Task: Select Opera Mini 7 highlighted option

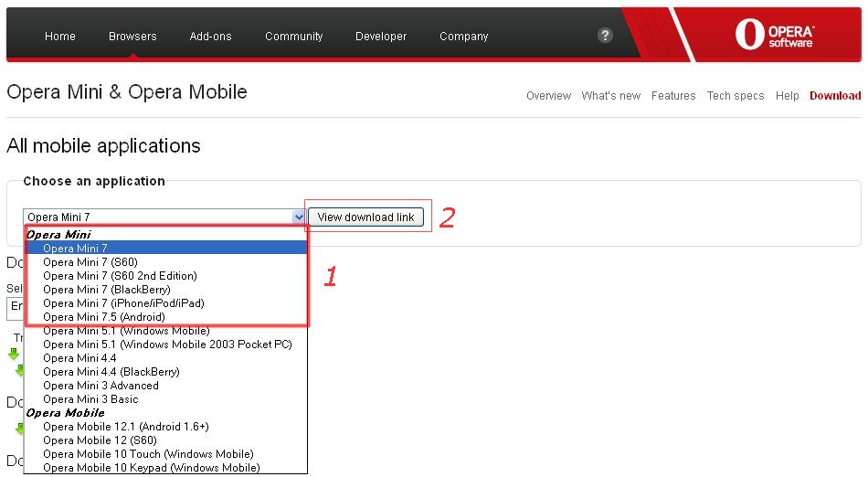Action: coord(166,248)
